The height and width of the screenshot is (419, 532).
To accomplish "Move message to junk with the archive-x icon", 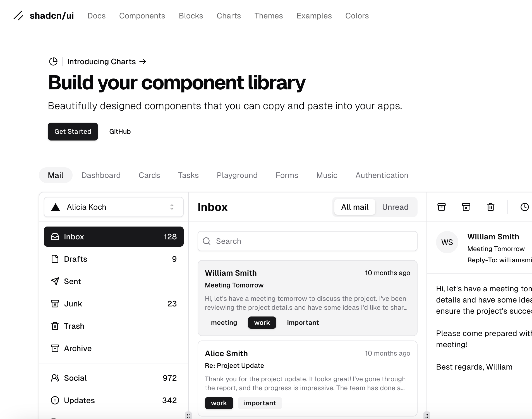I will click(x=466, y=207).
